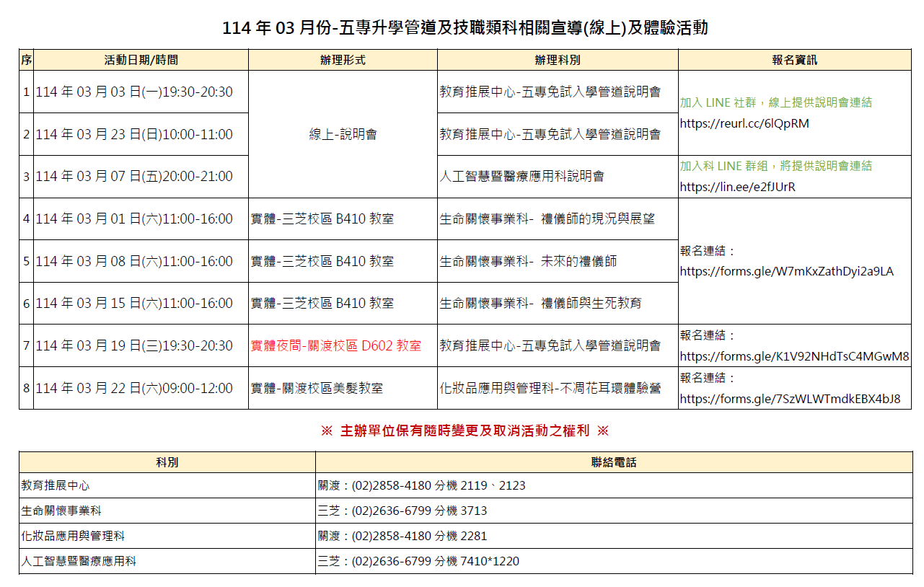Click the 辦理形式 column header
The width and height of the screenshot is (924, 587).
pyautogui.click(x=343, y=61)
